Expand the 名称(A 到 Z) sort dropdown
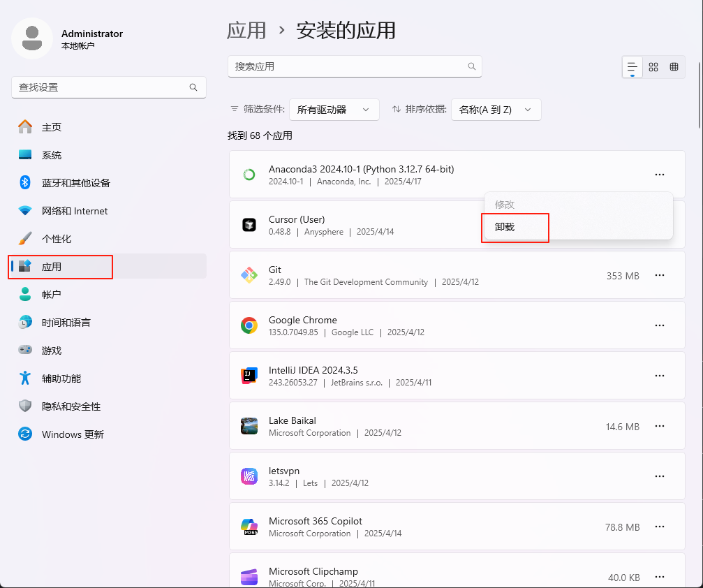 click(496, 110)
